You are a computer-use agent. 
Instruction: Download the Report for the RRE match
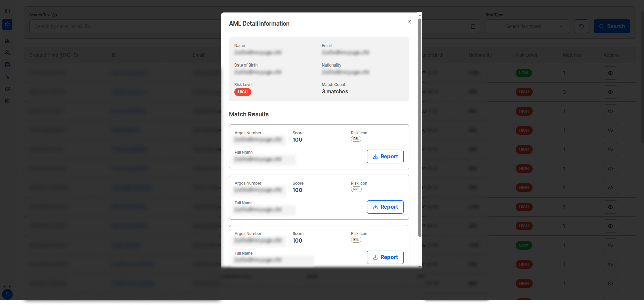tap(385, 207)
